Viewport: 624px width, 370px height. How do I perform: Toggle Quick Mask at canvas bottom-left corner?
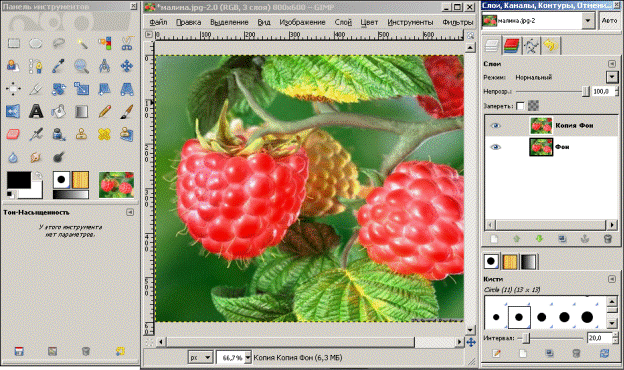tap(149, 342)
